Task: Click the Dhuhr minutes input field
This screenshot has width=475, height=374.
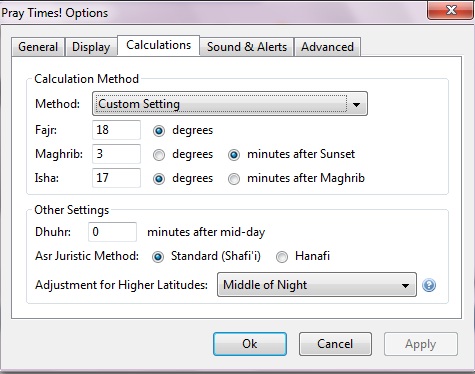Action: coord(112,232)
